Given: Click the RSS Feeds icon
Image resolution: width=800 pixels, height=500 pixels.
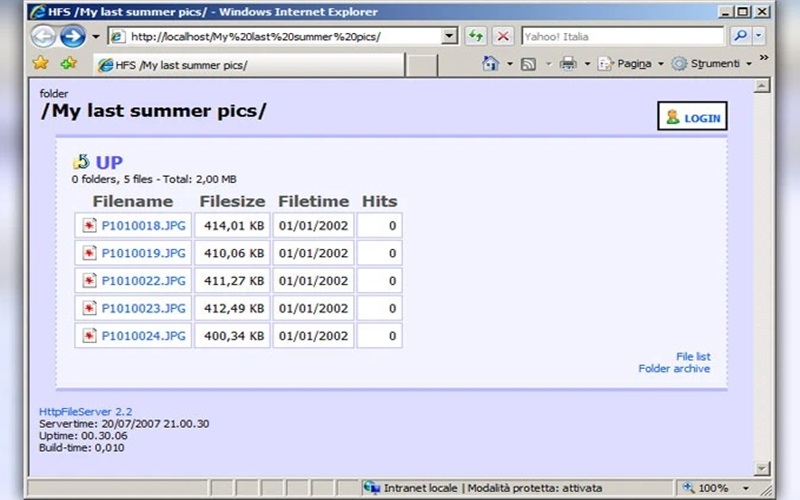Looking at the screenshot, I should (x=528, y=64).
